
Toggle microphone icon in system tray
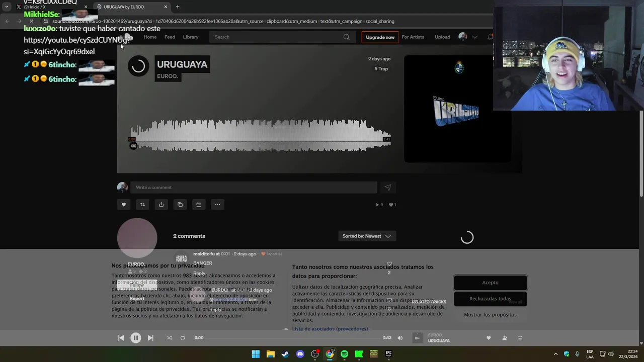coord(577,354)
